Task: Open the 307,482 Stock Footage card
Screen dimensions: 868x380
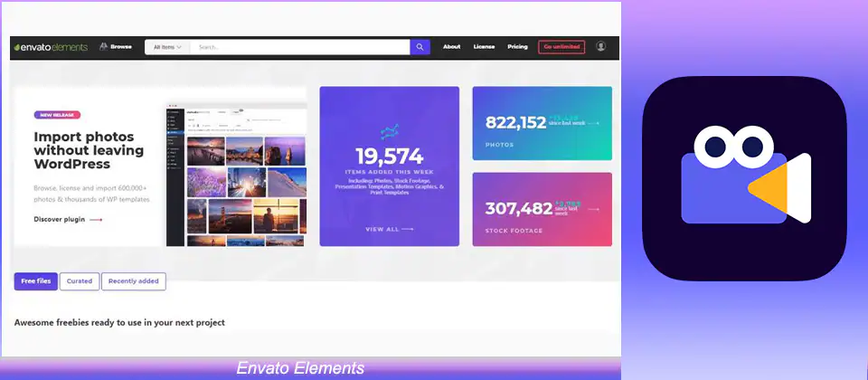Action: coord(542,209)
